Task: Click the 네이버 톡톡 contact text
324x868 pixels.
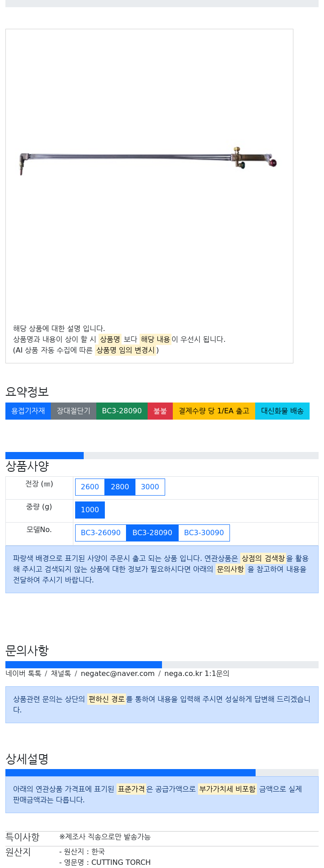Action: click(x=23, y=674)
